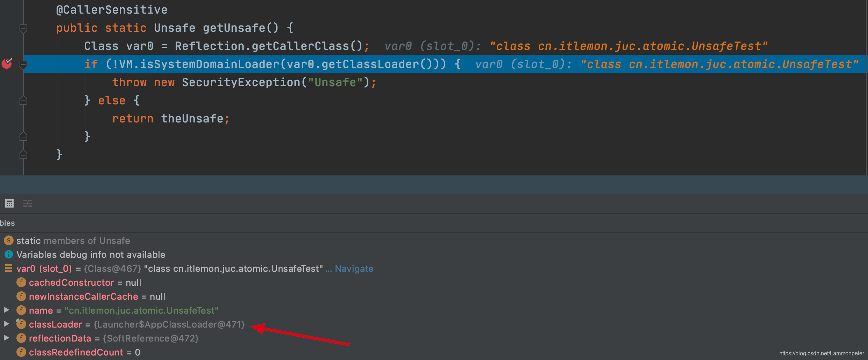Click the threads list view icon
The width and height of the screenshot is (868, 360).
[28, 203]
